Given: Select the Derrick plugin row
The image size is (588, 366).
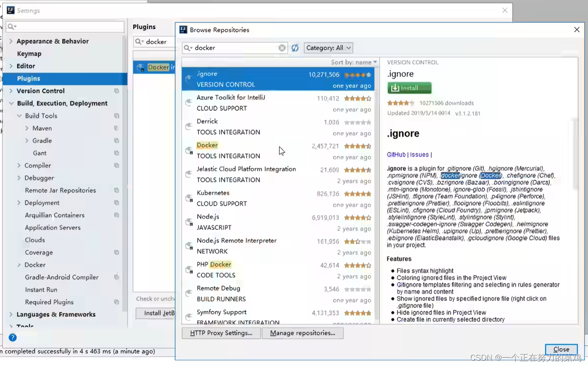Looking at the screenshot, I should coord(278,126).
